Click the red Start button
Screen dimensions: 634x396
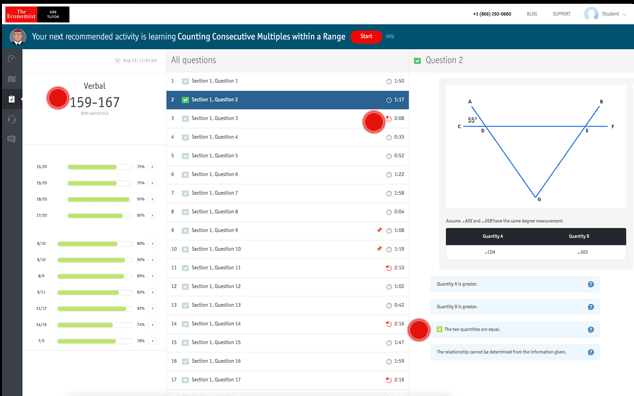click(366, 36)
